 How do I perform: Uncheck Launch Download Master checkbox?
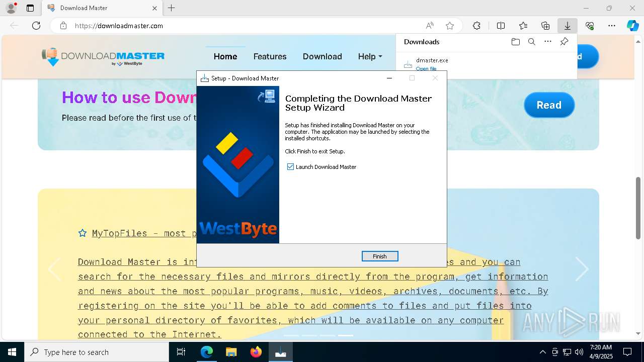point(290,167)
